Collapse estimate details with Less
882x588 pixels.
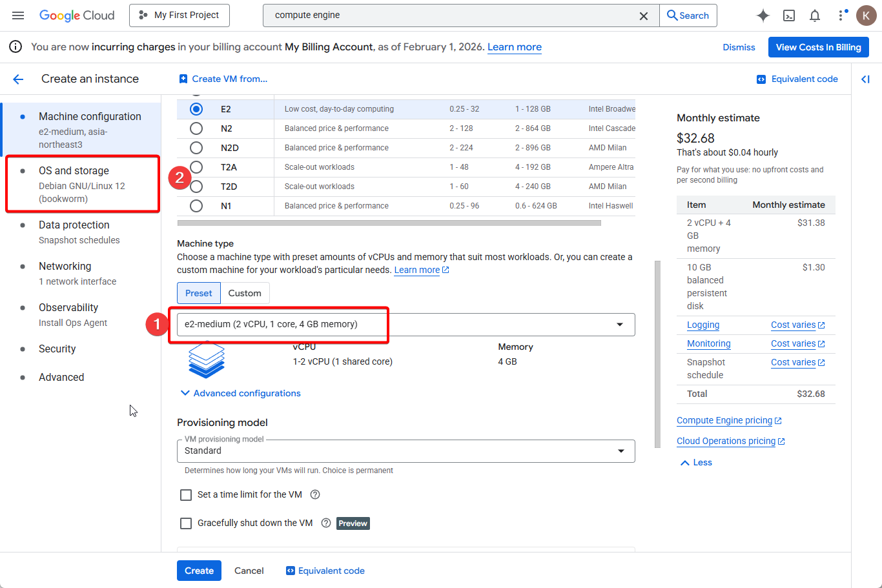tap(696, 463)
